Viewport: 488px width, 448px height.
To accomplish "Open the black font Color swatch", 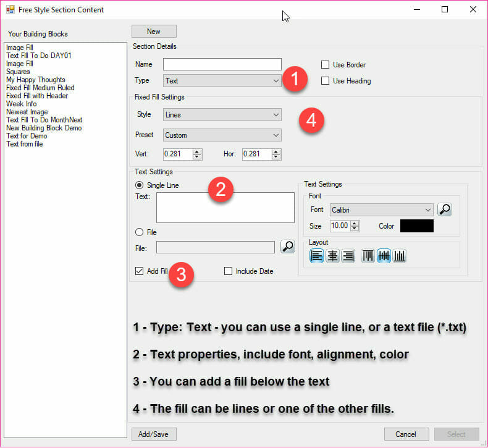I will pos(416,226).
